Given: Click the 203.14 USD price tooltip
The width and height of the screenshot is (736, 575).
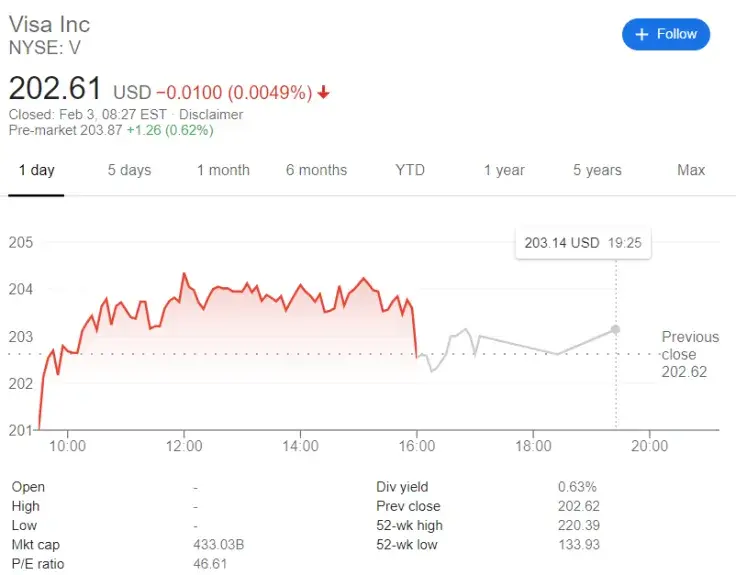Looking at the screenshot, I should point(582,243).
